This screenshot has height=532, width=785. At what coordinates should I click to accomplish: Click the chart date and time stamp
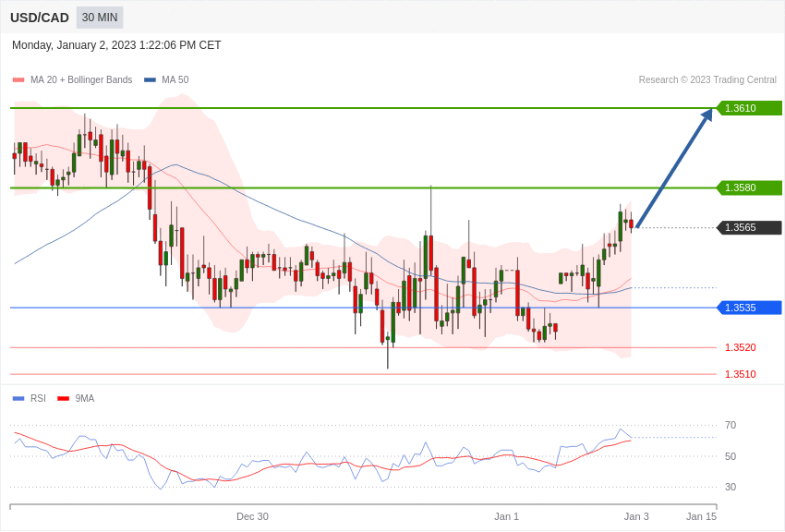[116, 45]
